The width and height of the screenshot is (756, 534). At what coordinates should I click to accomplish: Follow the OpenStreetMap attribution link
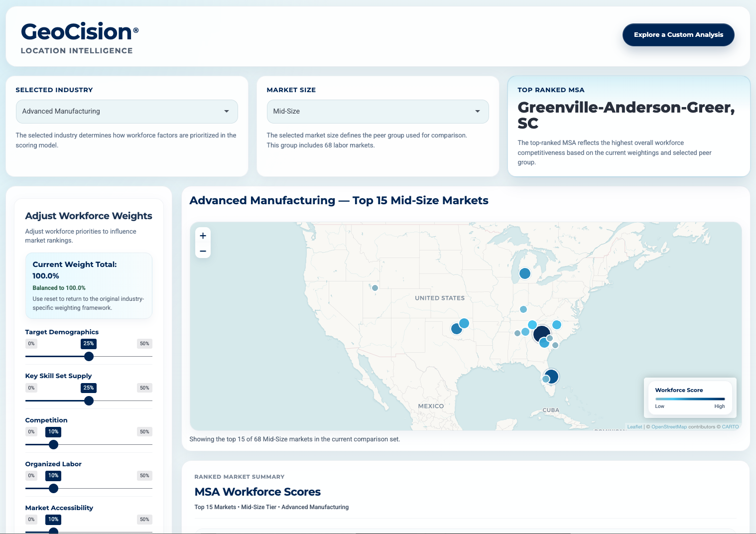pos(669,427)
